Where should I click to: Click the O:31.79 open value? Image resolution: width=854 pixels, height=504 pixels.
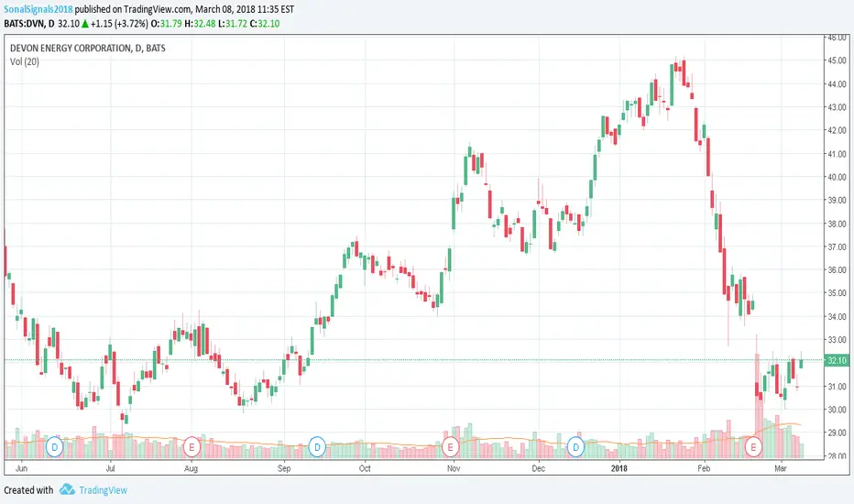166,24
